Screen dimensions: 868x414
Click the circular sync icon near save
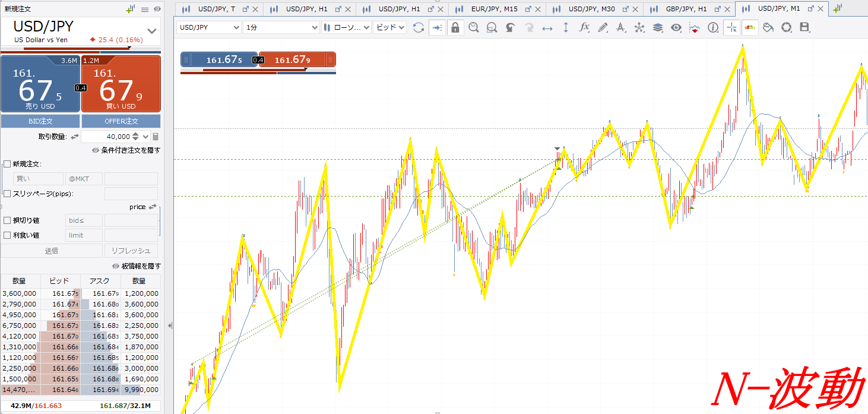pyautogui.click(x=787, y=28)
